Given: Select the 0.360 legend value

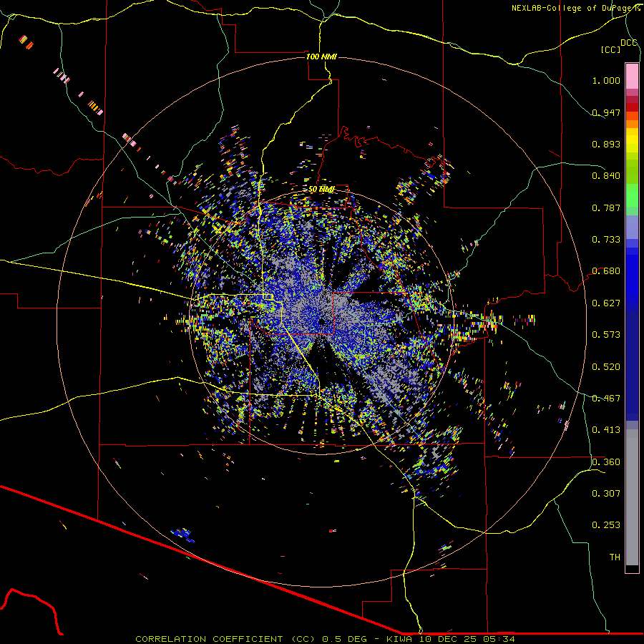Looking at the screenshot, I should (606, 462).
